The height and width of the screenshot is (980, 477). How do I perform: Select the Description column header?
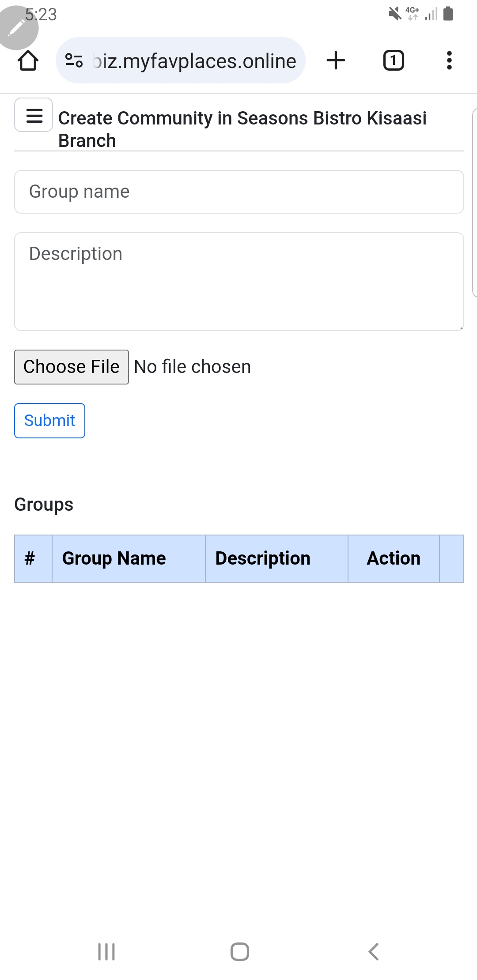276,558
